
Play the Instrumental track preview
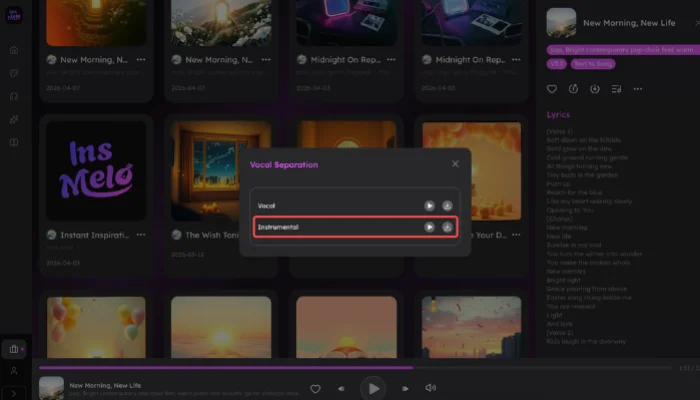coord(429,227)
